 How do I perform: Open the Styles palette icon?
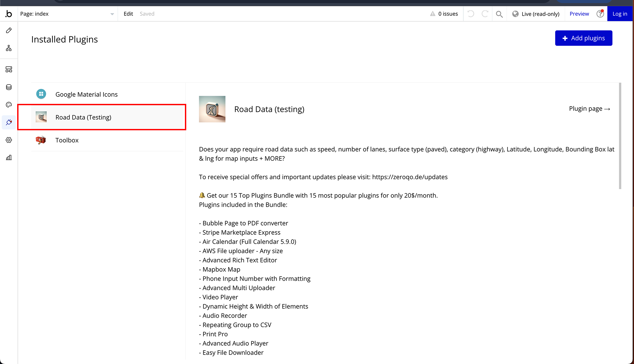pos(9,105)
